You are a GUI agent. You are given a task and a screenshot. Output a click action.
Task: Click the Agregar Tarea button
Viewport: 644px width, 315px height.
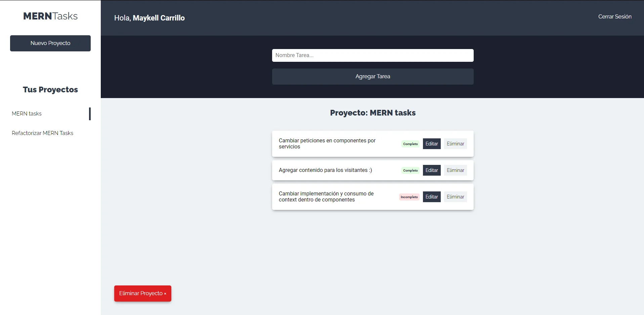[373, 77]
